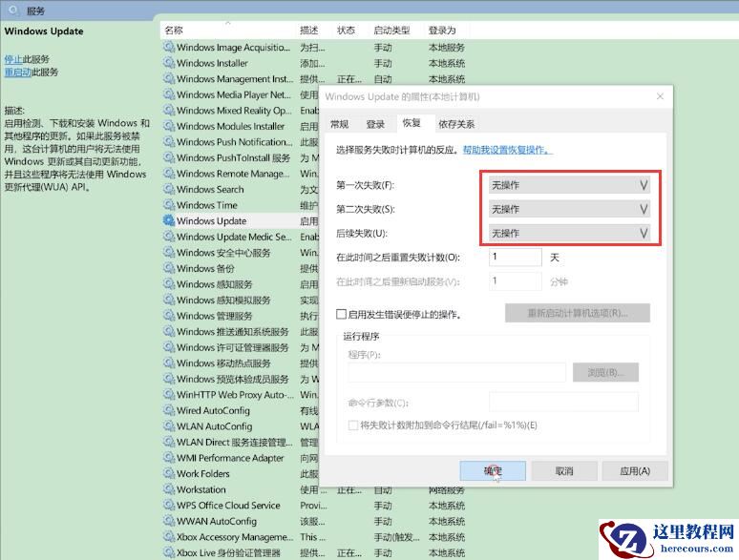Click gear icon beside Windows 感知服务

169,284
